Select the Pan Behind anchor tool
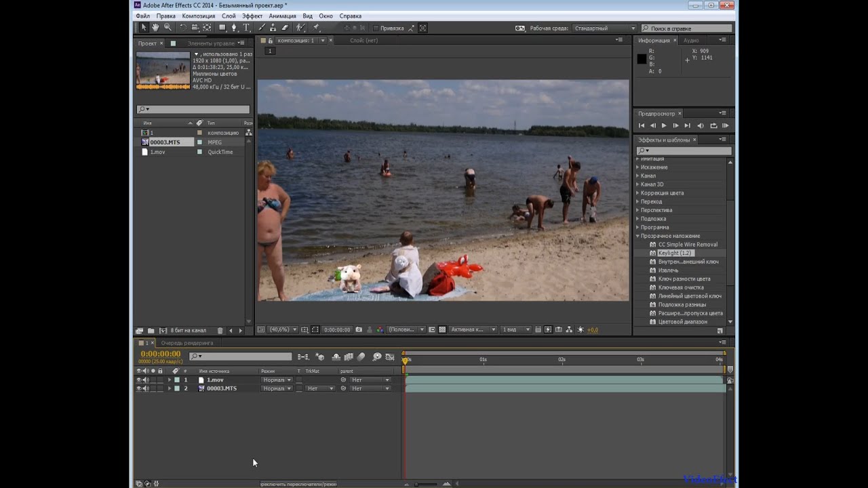 click(x=207, y=28)
